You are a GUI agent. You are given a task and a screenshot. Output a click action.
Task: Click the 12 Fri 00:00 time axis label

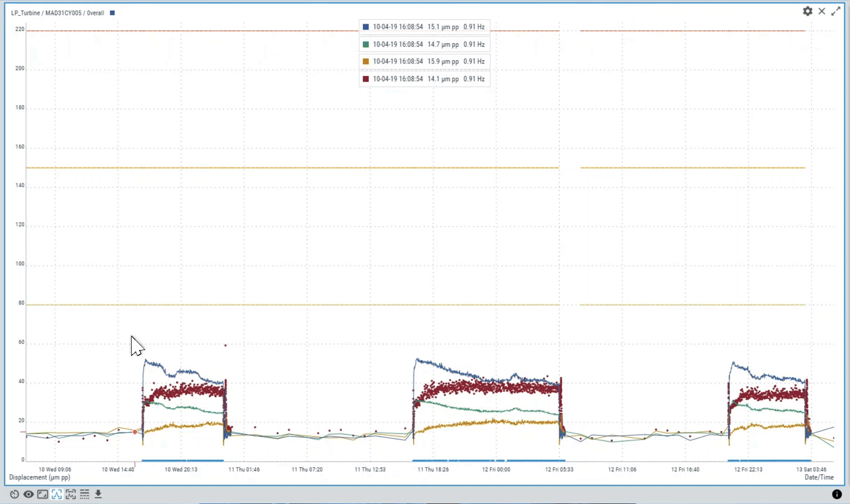pyautogui.click(x=496, y=469)
